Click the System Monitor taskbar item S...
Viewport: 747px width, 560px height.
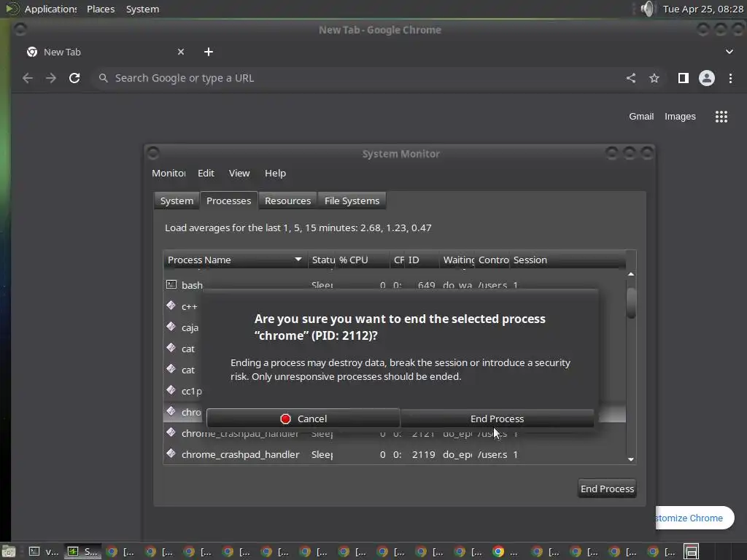coord(82,551)
